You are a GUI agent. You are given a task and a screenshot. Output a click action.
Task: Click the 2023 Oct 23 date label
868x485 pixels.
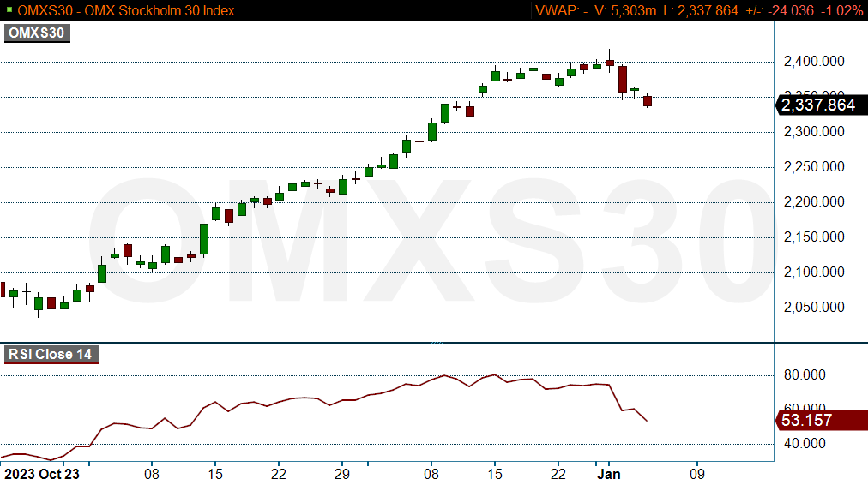(41, 475)
